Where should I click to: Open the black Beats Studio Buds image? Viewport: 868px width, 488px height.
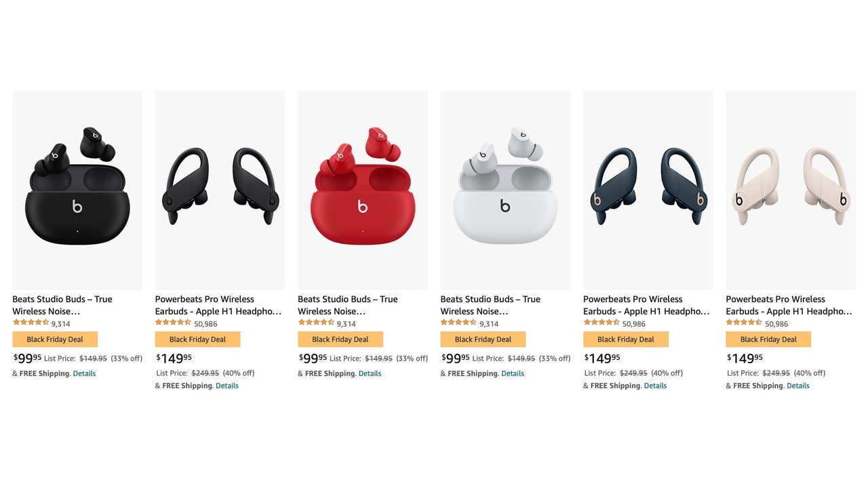coord(77,190)
